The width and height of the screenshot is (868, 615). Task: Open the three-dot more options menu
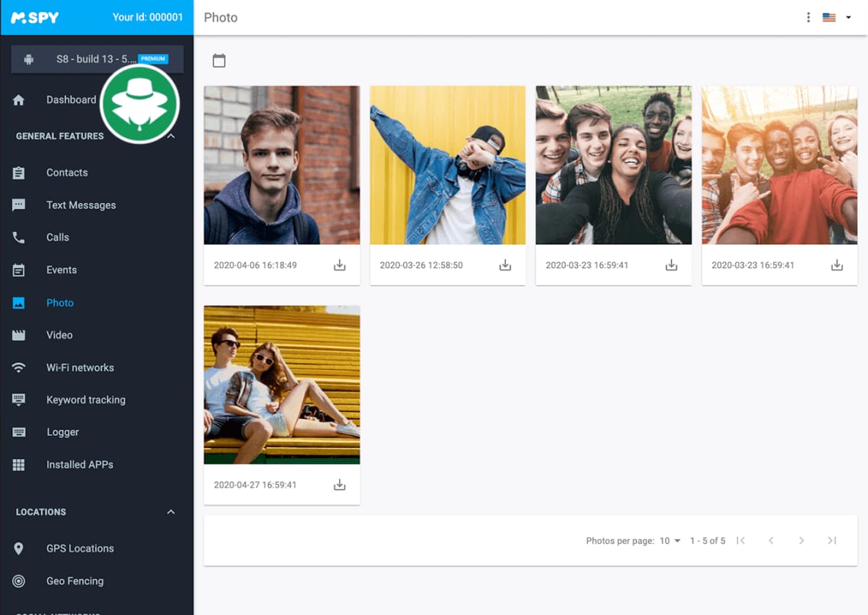(808, 18)
